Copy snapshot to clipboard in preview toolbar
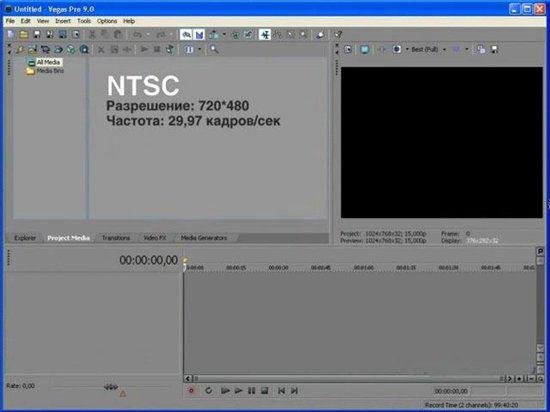The height and width of the screenshot is (412, 550). pyautogui.click(x=481, y=49)
